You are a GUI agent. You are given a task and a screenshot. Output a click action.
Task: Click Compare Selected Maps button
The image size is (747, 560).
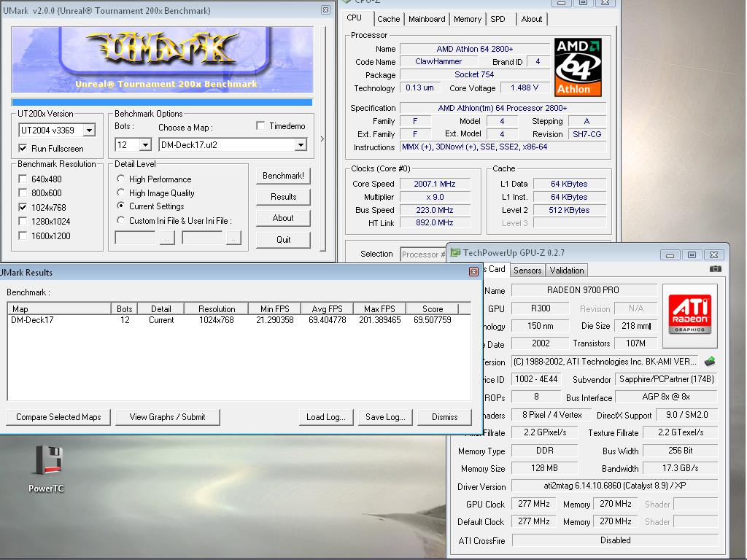click(x=58, y=416)
